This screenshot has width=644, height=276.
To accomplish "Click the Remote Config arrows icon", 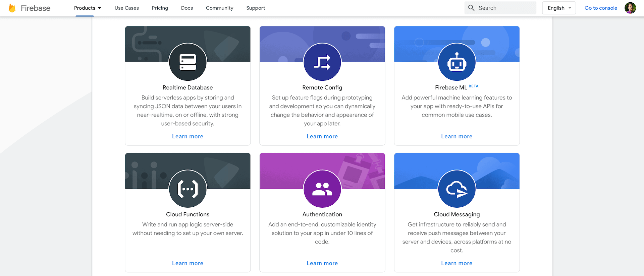I will 322,62.
